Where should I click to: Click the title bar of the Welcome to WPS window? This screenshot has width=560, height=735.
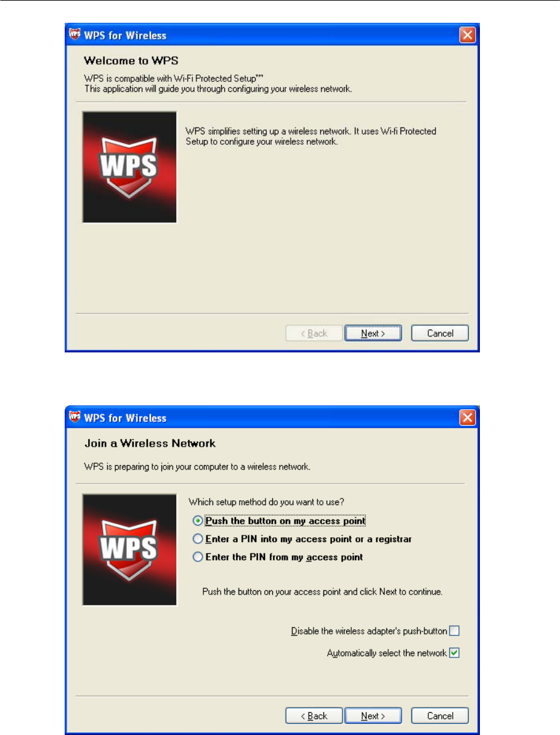click(272, 35)
